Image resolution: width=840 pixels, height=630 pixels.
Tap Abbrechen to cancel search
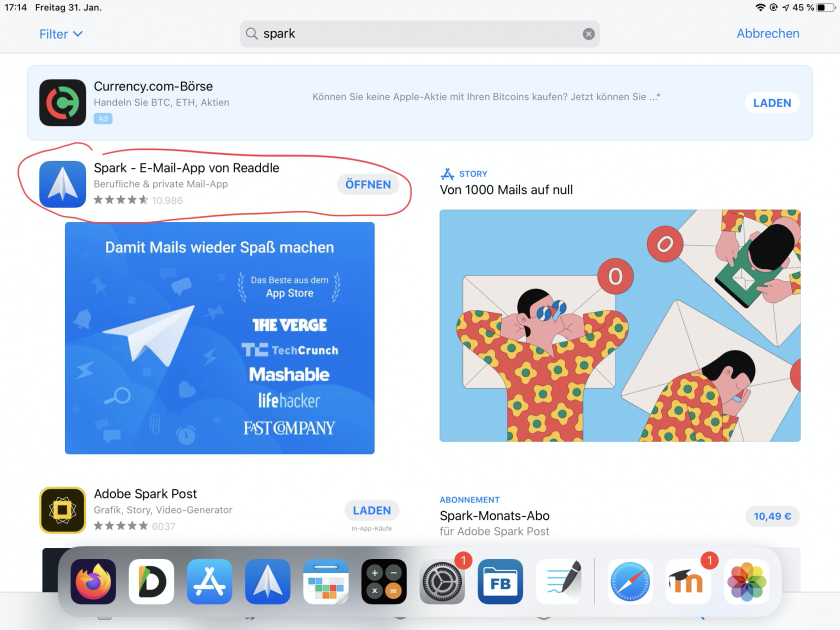point(767,33)
